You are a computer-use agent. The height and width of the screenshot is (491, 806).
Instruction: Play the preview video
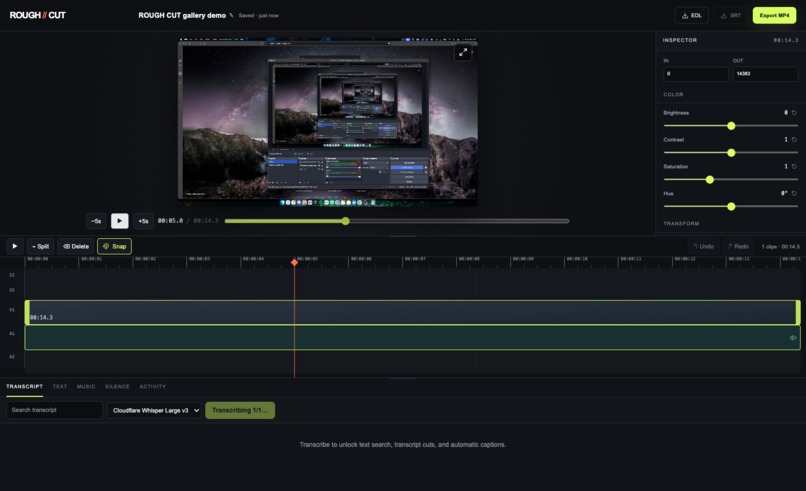119,221
